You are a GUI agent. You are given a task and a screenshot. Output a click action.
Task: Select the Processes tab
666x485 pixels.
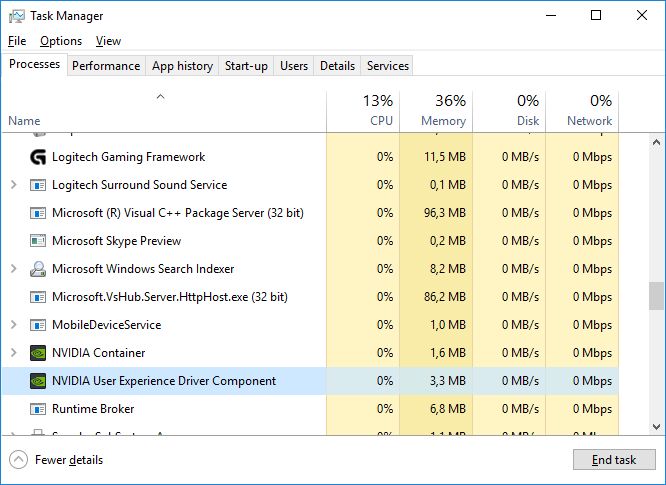pos(34,64)
